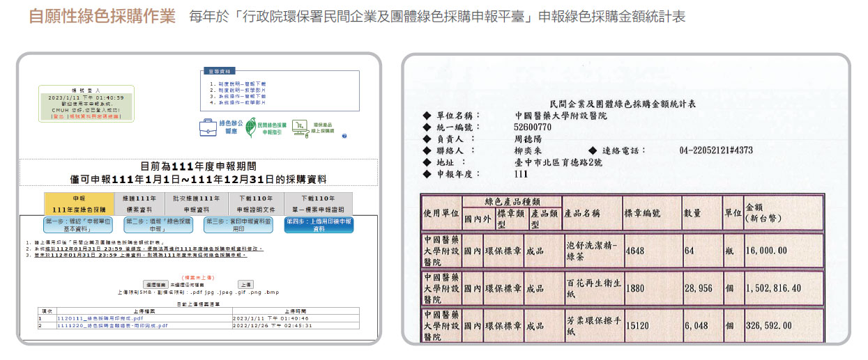Click the 目前為111年度申報期間 notice heading
The image size is (868, 360).
point(199,166)
